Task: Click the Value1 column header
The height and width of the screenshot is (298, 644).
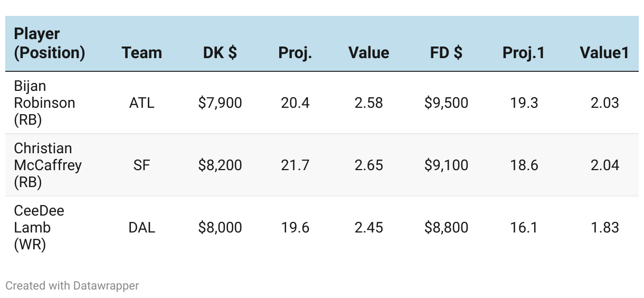Action: pyautogui.click(x=604, y=53)
